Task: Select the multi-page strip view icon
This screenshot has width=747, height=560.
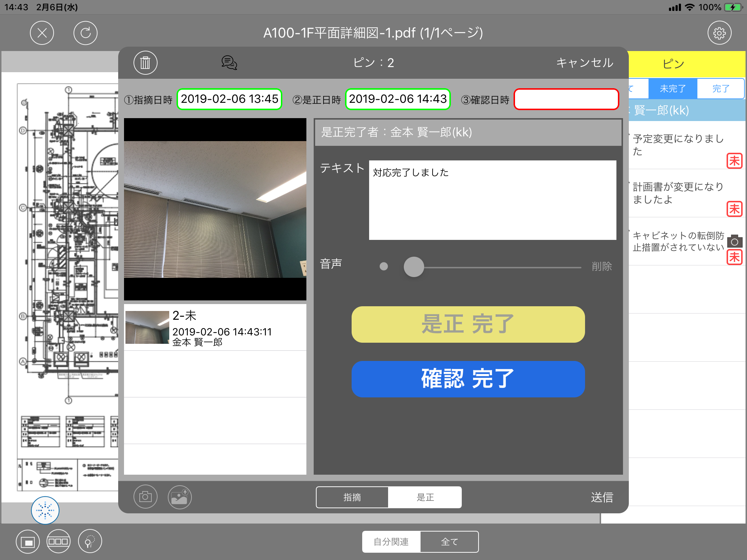Action: tap(58, 541)
